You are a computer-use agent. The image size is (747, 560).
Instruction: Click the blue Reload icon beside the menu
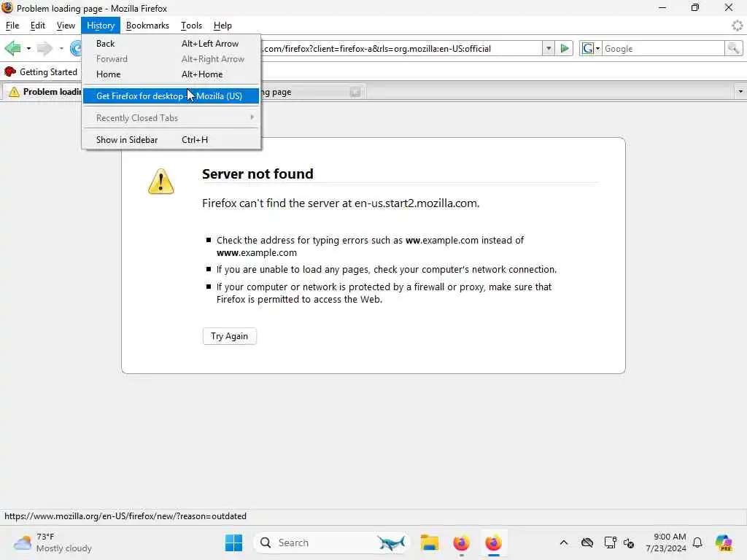(75, 48)
